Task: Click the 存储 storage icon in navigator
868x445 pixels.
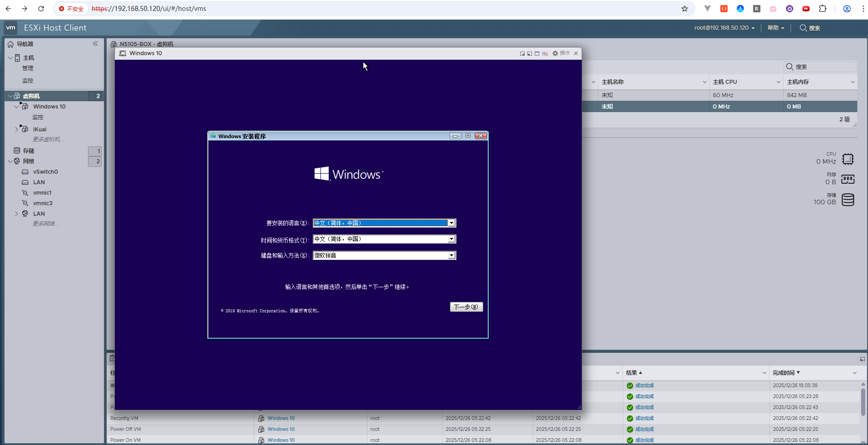Action: tap(17, 151)
